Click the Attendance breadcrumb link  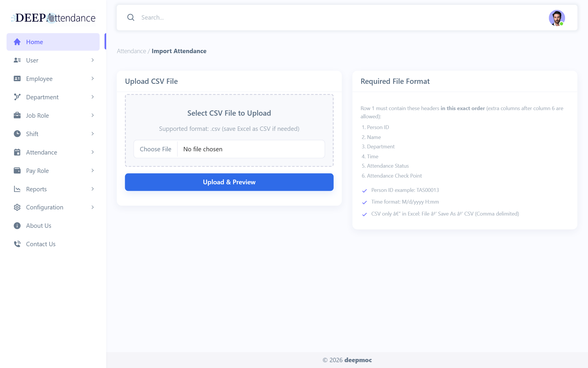(132, 51)
